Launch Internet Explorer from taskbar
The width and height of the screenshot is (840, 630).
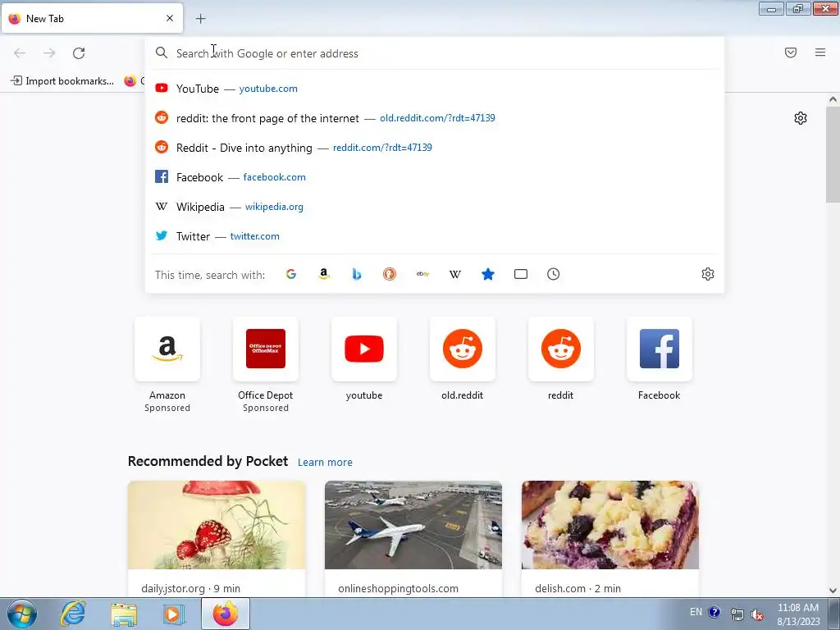[x=72, y=614]
